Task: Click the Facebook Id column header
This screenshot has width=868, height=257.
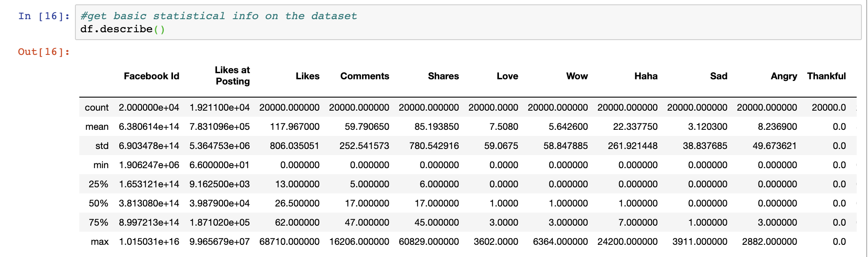Action: click(x=151, y=76)
